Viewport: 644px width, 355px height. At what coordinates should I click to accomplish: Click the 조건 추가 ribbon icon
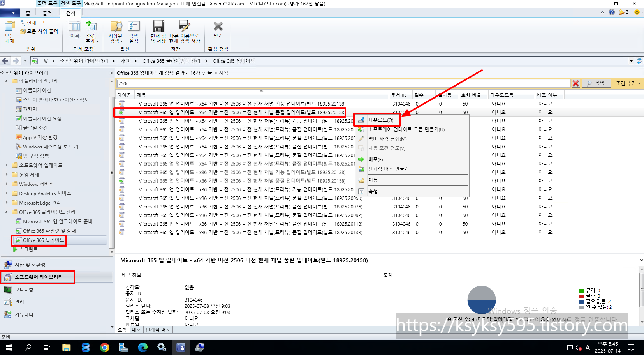click(92, 32)
